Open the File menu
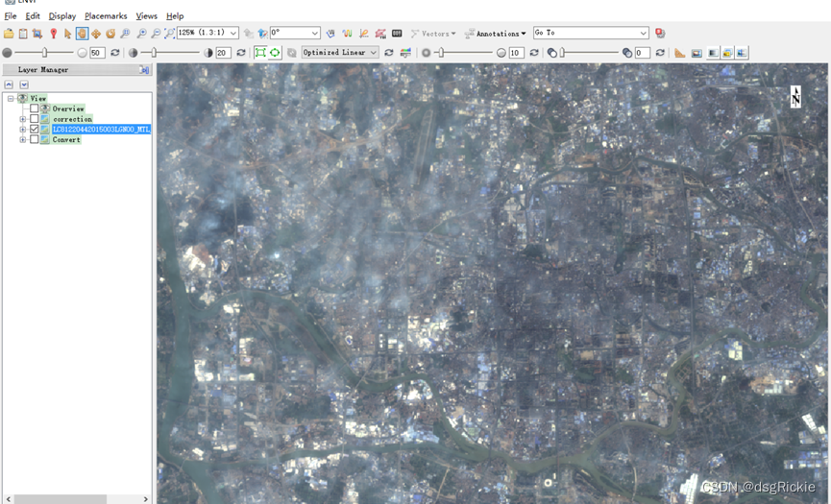This screenshot has width=831, height=504. click(x=10, y=16)
